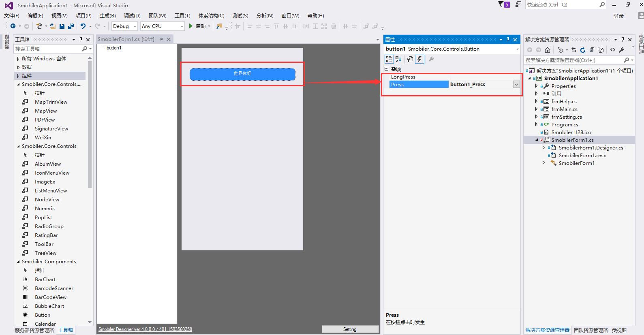Select the Button toolbox item
Image resolution: width=644 pixels, height=335 pixels.
click(43, 315)
